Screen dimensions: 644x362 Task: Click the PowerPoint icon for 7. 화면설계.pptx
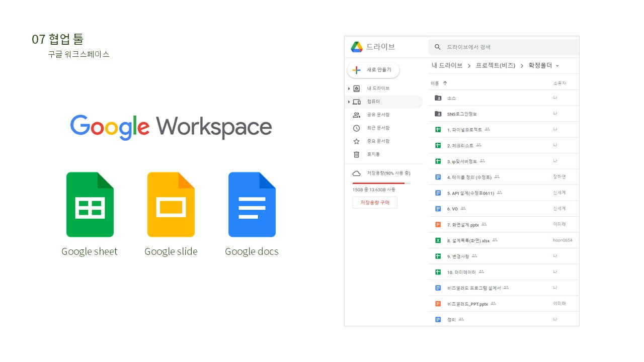(438, 224)
